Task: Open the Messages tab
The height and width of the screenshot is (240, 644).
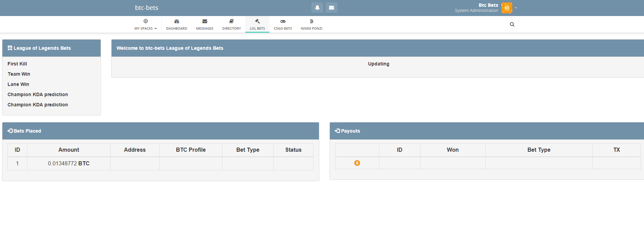Action: [x=205, y=25]
